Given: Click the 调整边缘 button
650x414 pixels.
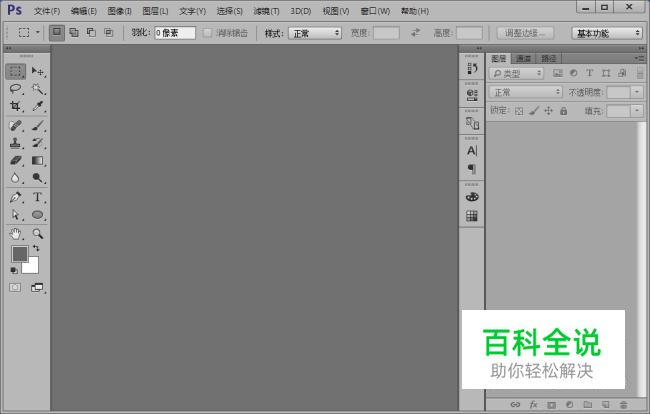Looking at the screenshot, I should point(525,33).
